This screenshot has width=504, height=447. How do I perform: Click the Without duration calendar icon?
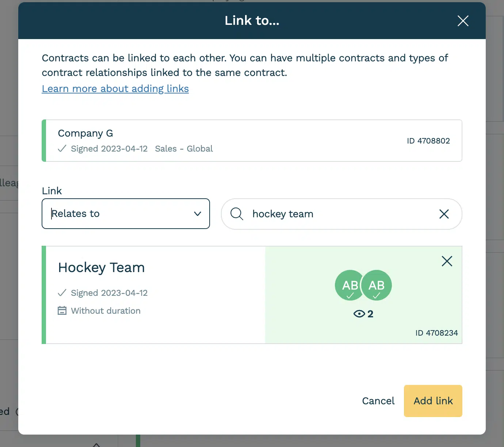62,311
